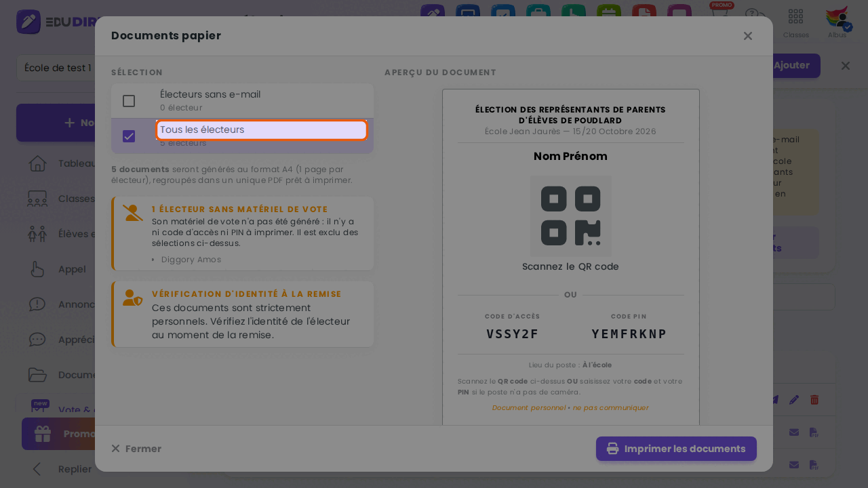Click the voter name Diggory Amos
This screenshot has height=488, width=868.
[191, 260]
